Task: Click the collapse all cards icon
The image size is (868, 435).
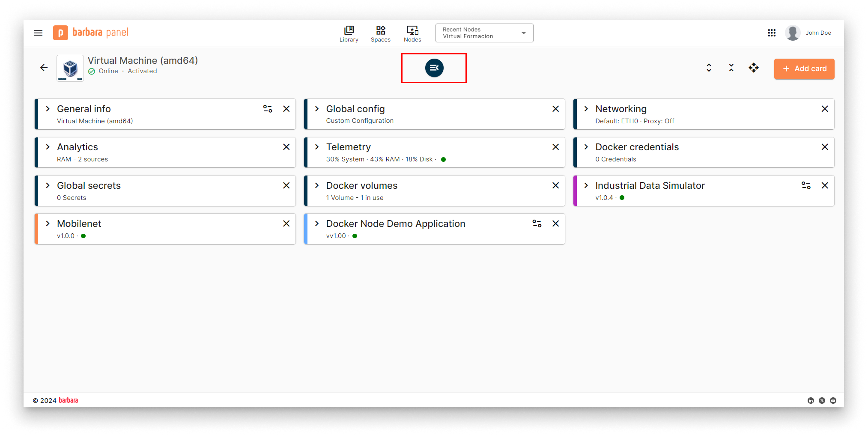Action: (731, 68)
